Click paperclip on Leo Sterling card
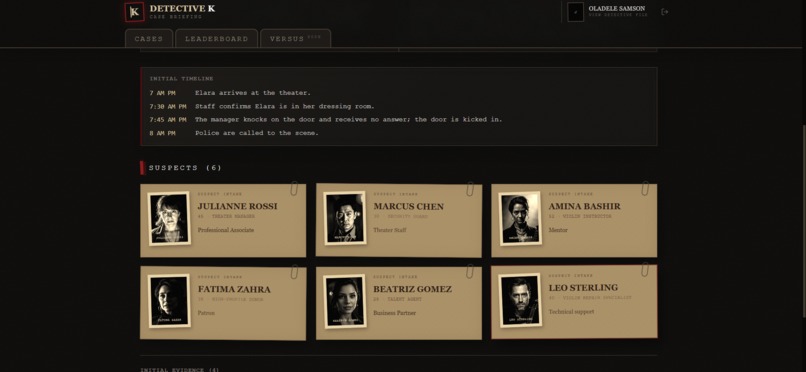The width and height of the screenshot is (806, 372). pos(645,269)
